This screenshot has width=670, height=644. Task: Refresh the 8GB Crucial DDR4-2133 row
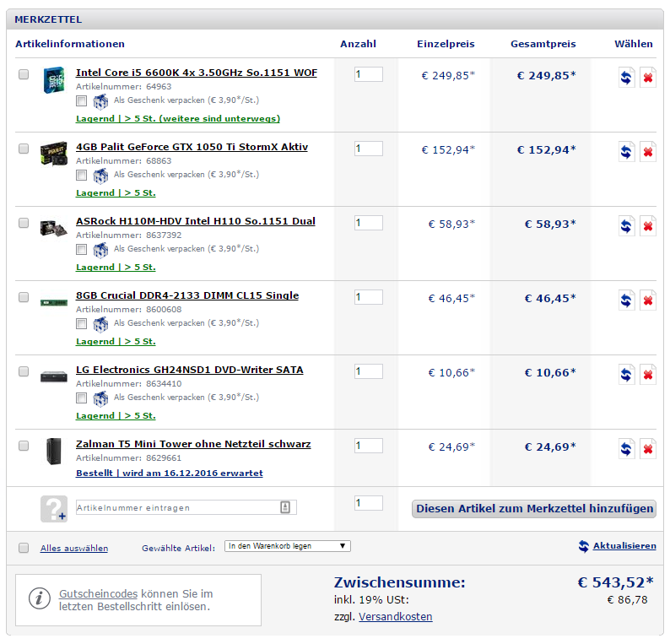tap(626, 300)
